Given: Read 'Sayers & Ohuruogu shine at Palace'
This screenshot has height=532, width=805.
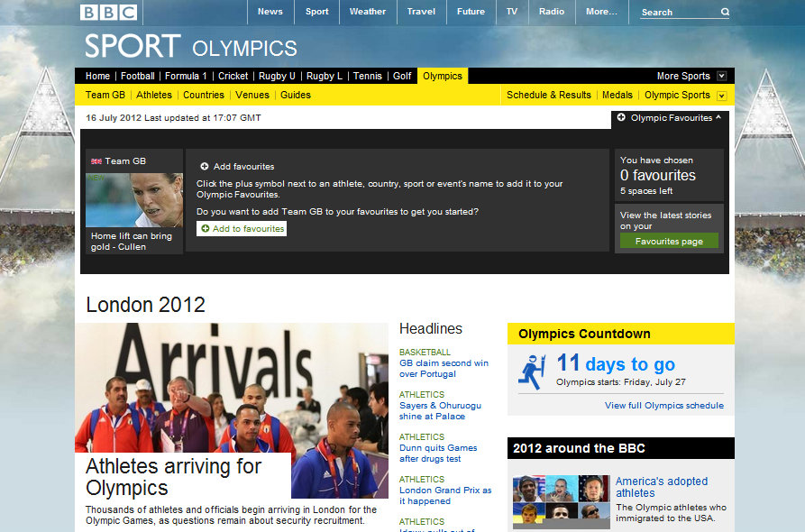Looking at the screenshot, I should click(x=440, y=411).
